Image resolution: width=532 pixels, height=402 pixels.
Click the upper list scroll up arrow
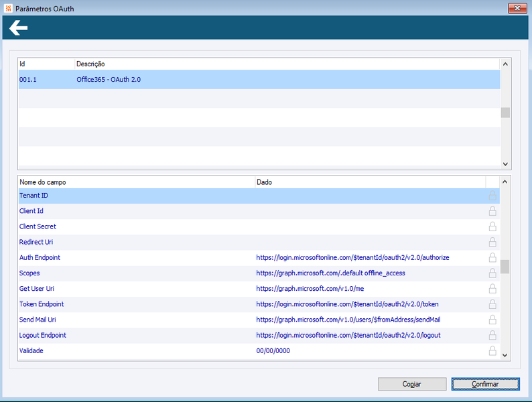point(505,64)
